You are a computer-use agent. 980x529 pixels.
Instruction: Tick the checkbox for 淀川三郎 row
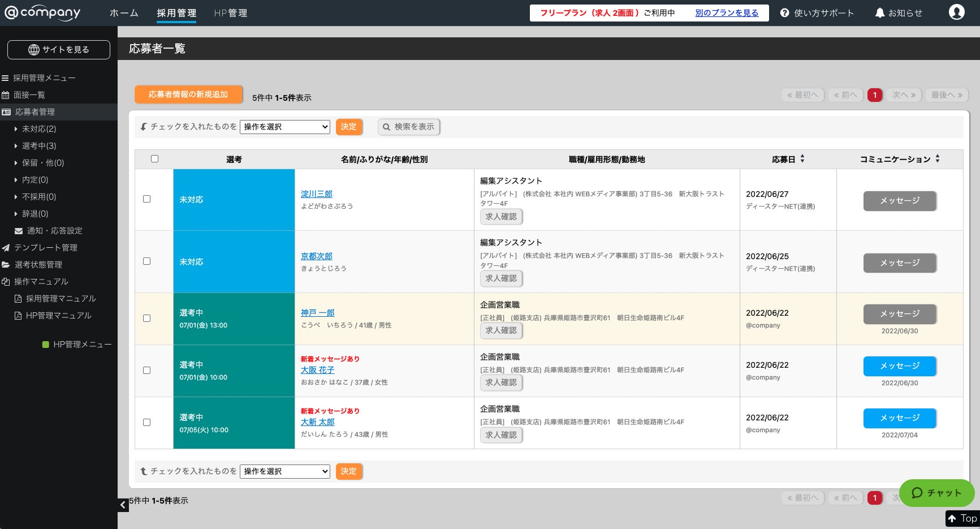(x=146, y=199)
